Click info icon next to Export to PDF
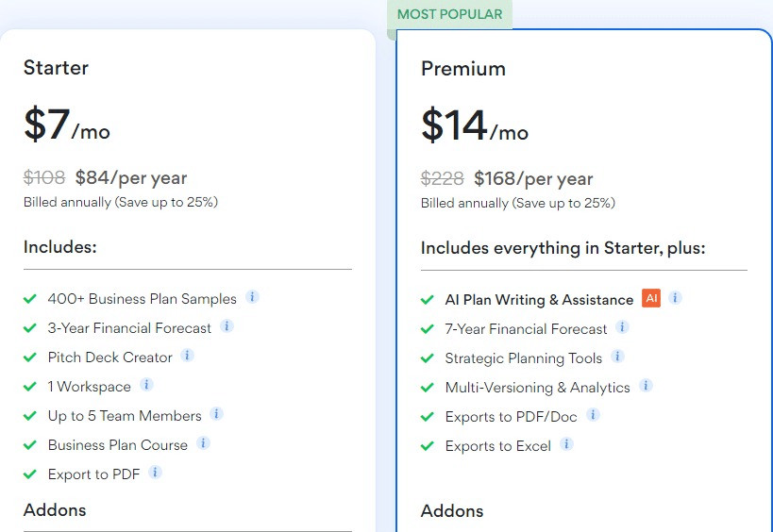 [x=155, y=473]
